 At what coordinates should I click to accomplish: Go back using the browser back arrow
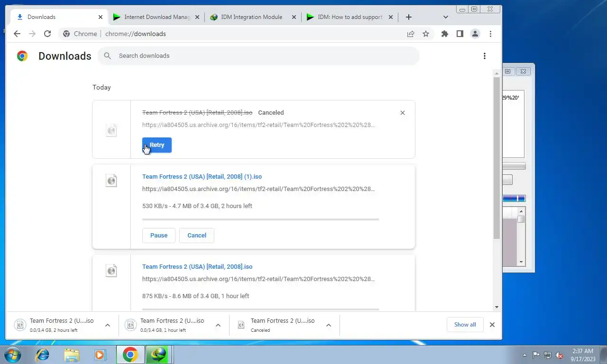click(17, 34)
